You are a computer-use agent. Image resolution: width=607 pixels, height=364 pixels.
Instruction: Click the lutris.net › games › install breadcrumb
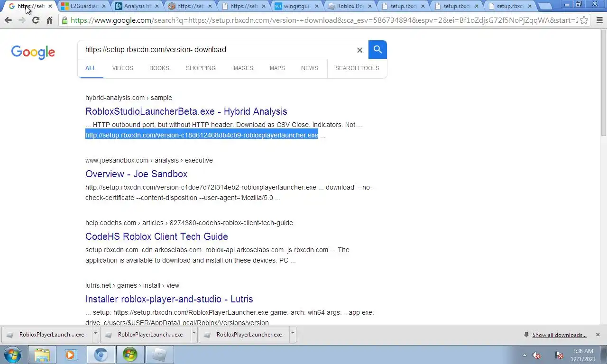click(132, 285)
